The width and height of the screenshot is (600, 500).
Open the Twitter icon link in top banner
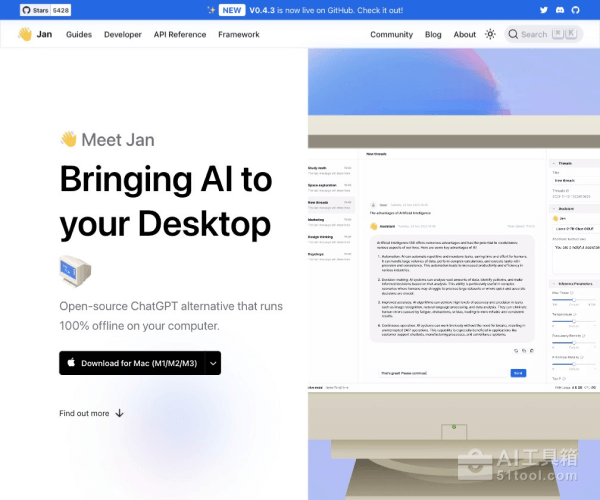[x=545, y=10]
